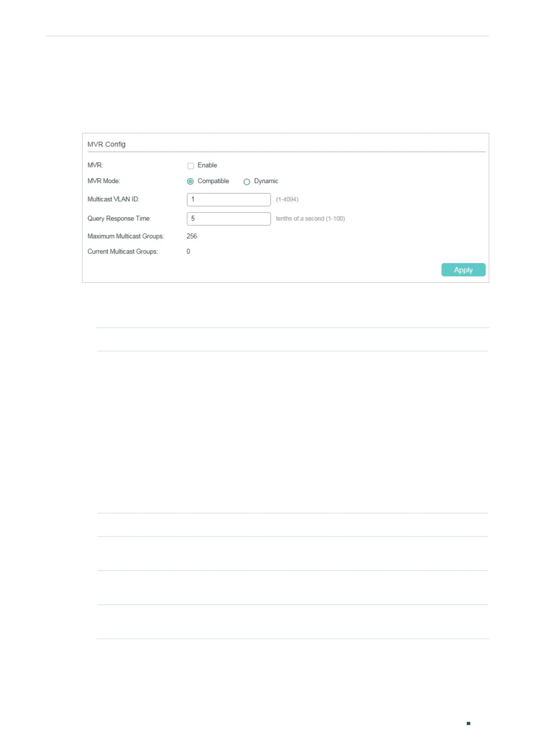Click the 'tenths of a second (1-100)' hint

tap(310, 219)
